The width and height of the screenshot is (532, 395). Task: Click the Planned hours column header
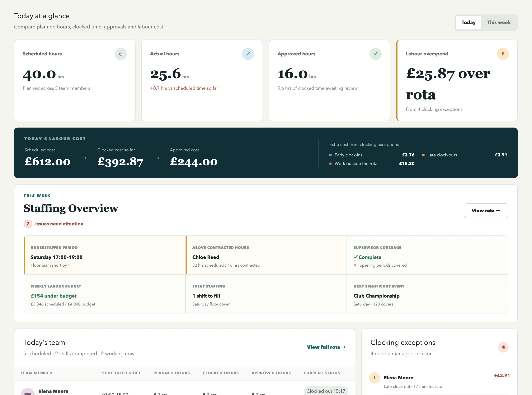click(172, 373)
